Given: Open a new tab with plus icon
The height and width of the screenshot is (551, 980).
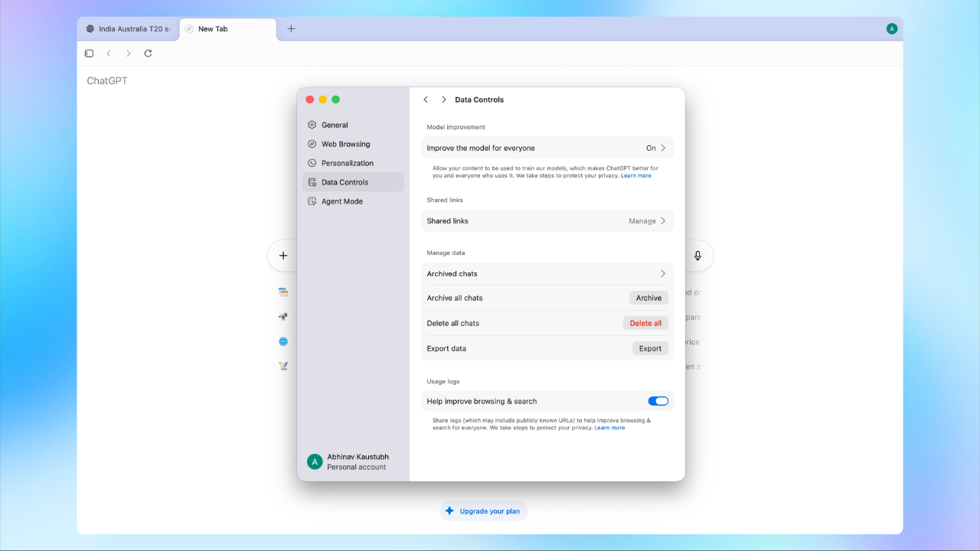Looking at the screenshot, I should tap(291, 29).
